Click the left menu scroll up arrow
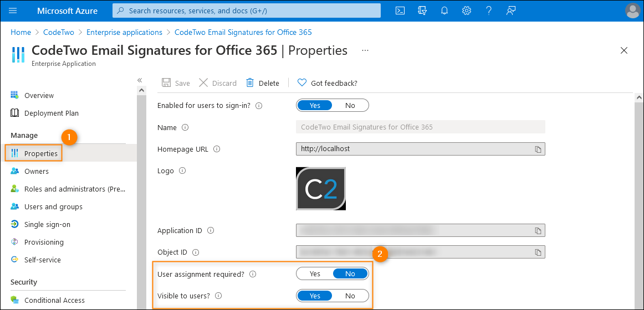The image size is (644, 310). tap(141, 89)
